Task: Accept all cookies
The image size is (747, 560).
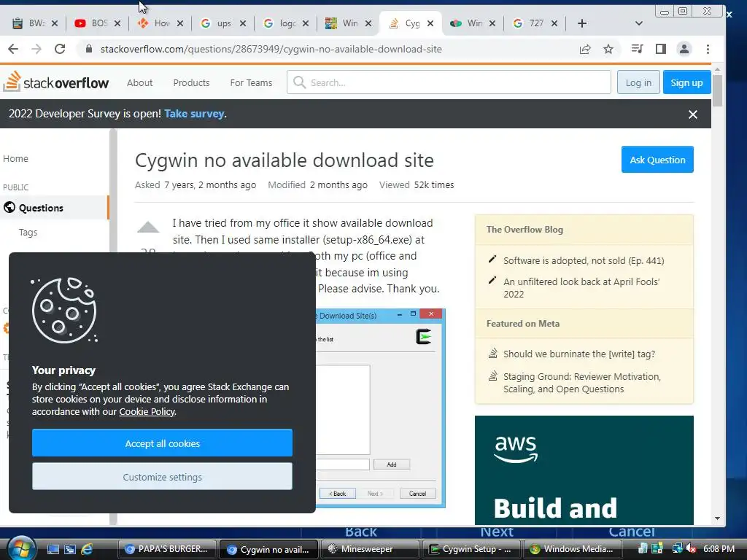Action: [x=163, y=443]
